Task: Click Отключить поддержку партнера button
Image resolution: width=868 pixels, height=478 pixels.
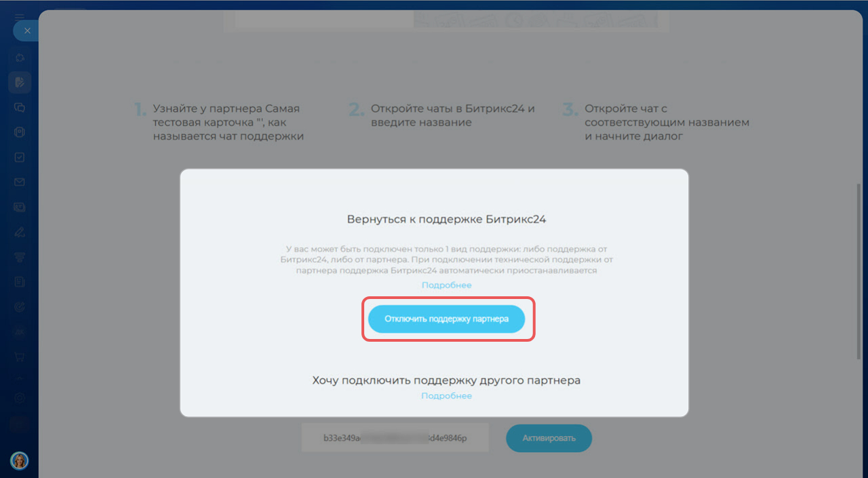Action: (446, 319)
